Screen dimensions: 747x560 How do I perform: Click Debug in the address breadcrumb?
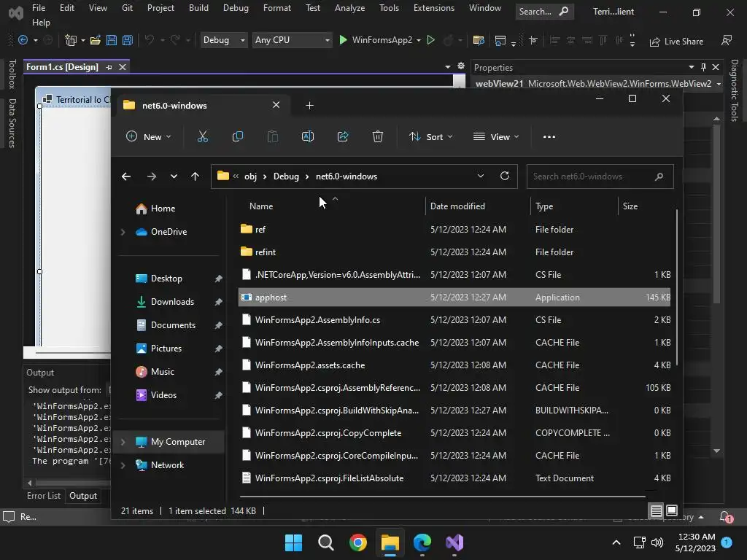pyautogui.click(x=286, y=176)
